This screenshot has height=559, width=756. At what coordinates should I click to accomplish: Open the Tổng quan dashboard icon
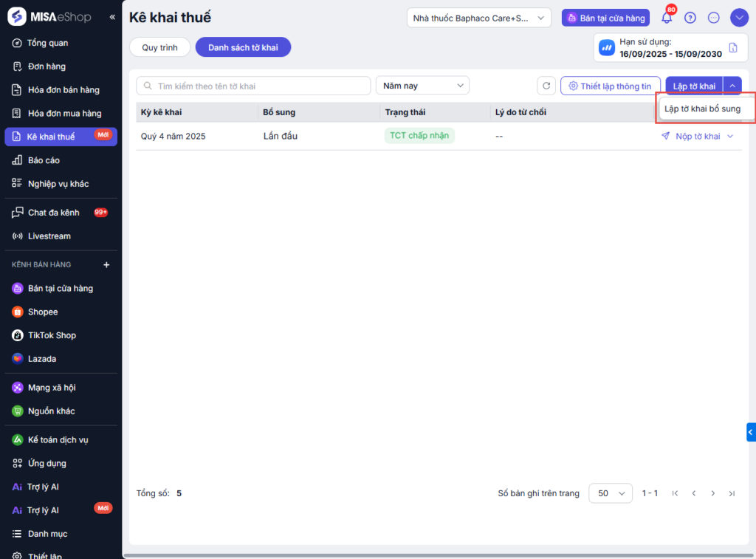tap(17, 43)
